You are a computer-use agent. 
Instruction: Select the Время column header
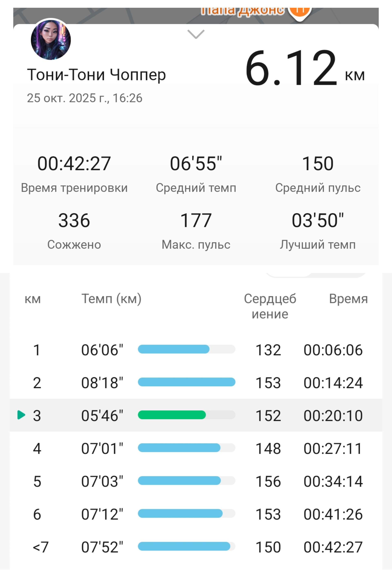coord(348,298)
